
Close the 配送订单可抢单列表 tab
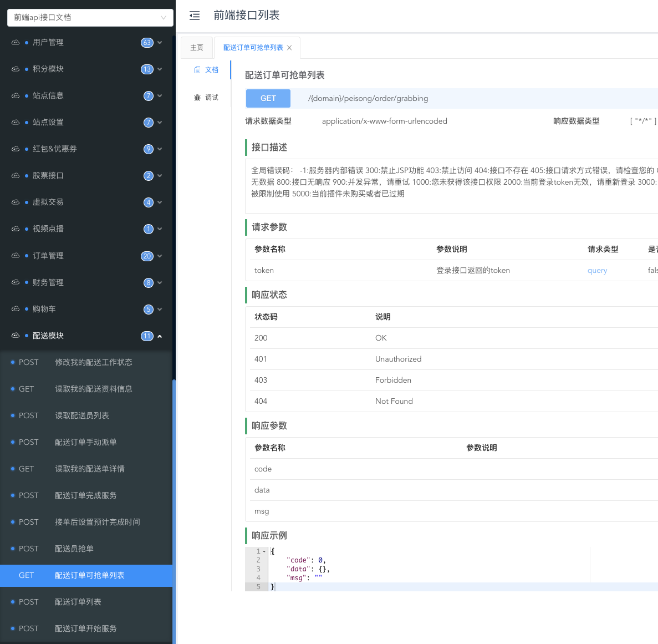[x=289, y=48]
